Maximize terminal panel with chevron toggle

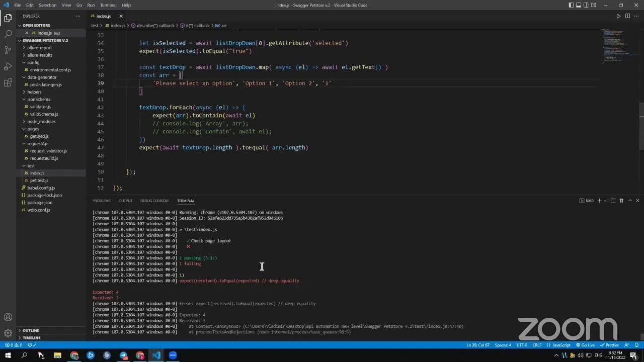[x=630, y=200]
